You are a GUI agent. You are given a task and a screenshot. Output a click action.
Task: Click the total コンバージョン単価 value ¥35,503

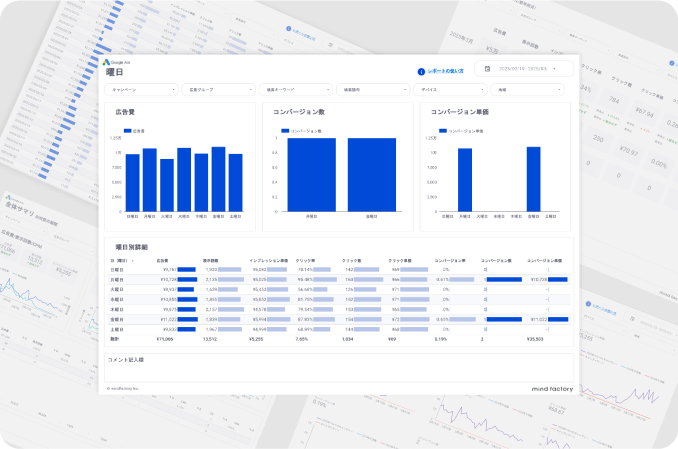(535, 339)
